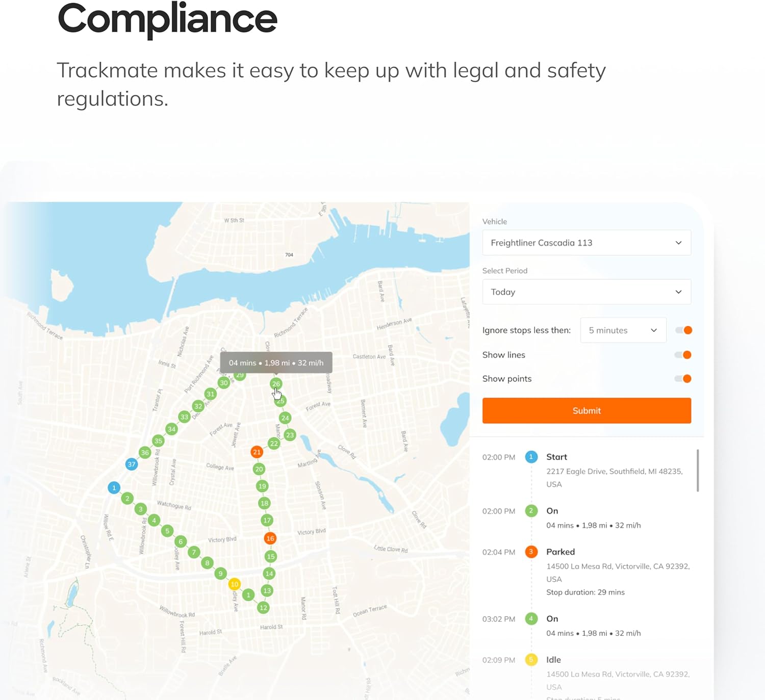Viewport: 765px width, 700px height.
Task: Turn off the Show points toggle
Action: pyautogui.click(x=683, y=379)
